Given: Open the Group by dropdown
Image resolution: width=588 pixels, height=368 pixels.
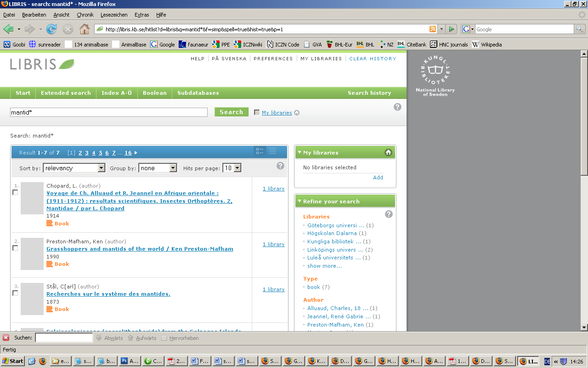Looking at the screenshot, I should [x=158, y=168].
